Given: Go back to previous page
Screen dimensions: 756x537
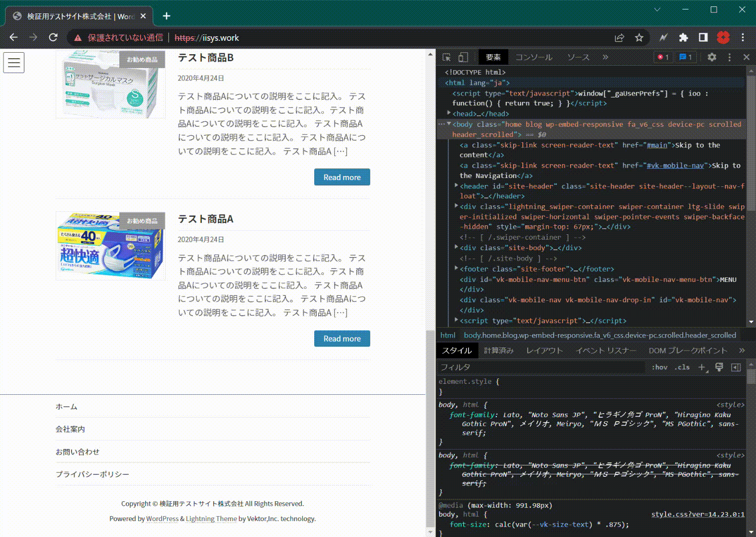Looking at the screenshot, I should coord(13,38).
